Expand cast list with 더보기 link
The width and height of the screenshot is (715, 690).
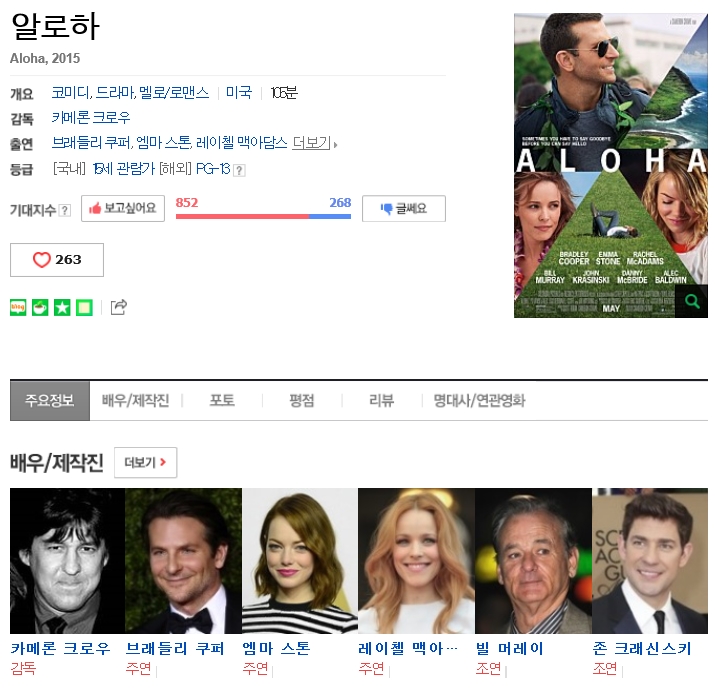click(x=313, y=143)
